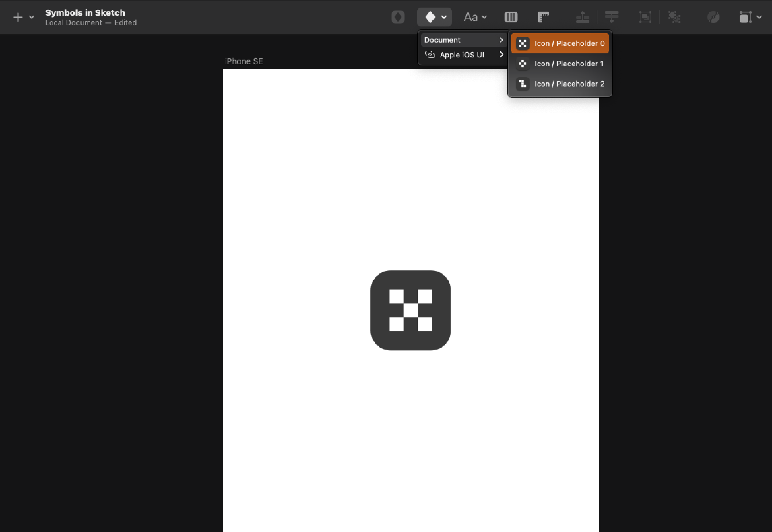772x532 pixels.
Task: Click the column layout grid icon
Action: (x=511, y=17)
